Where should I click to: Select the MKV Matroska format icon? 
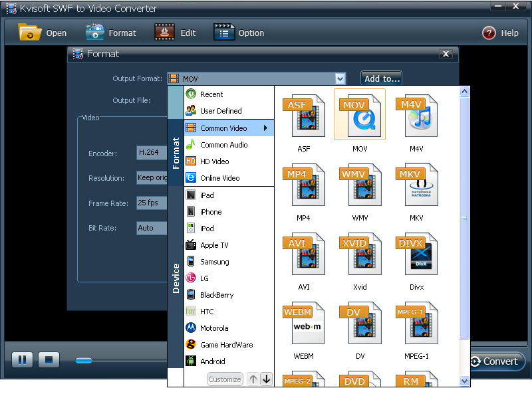pyautogui.click(x=416, y=185)
